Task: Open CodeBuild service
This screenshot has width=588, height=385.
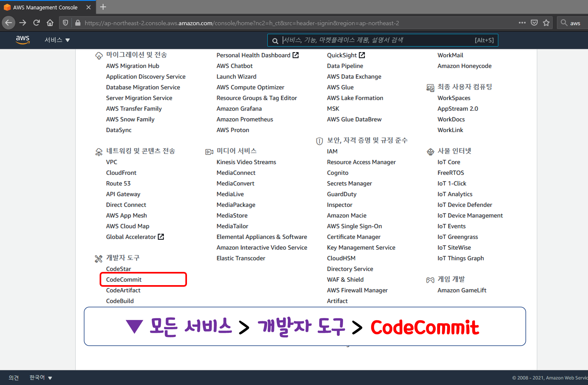Action: (120, 301)
